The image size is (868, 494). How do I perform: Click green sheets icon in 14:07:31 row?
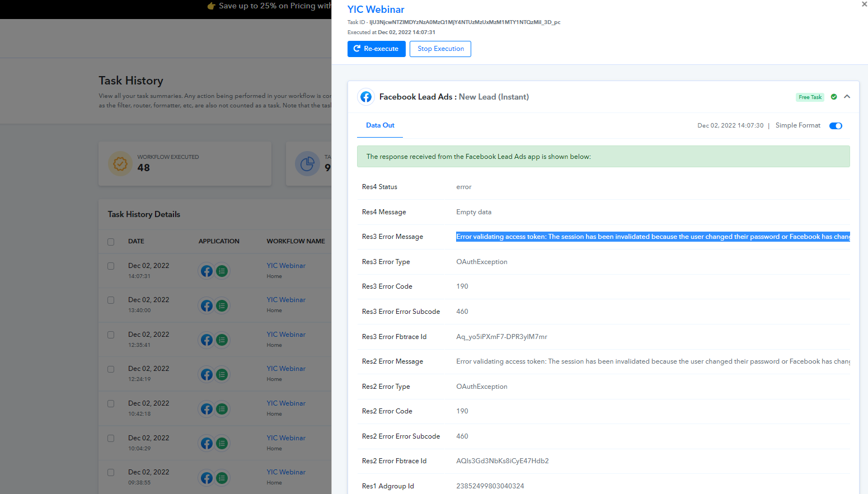coord(222,271)
